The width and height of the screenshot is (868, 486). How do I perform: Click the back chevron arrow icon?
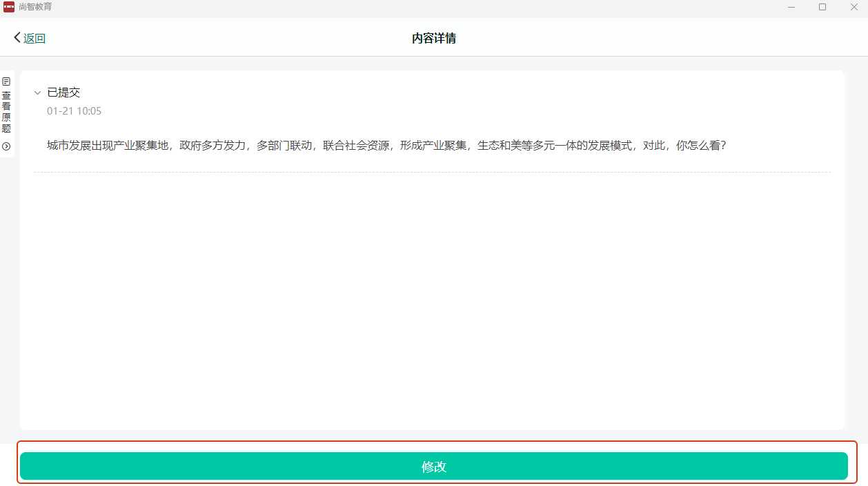[17, 38]
